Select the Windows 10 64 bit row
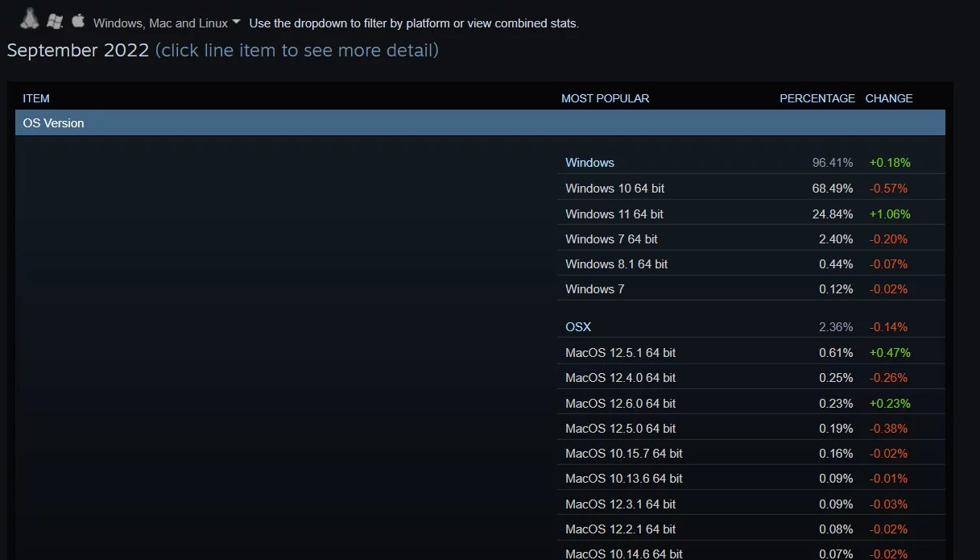The image size is (980, 560). click(614, 189)
